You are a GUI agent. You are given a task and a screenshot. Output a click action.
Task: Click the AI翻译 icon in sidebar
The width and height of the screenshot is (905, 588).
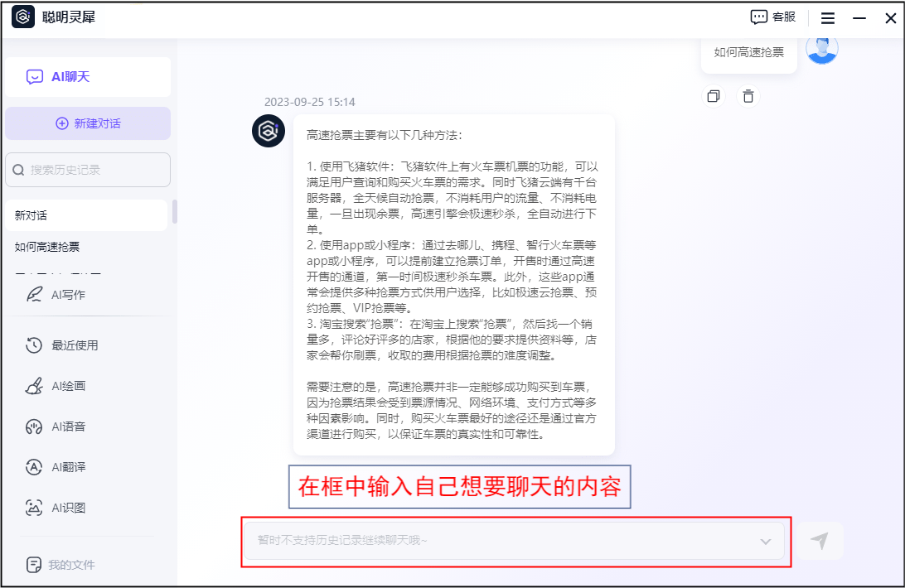34,467
